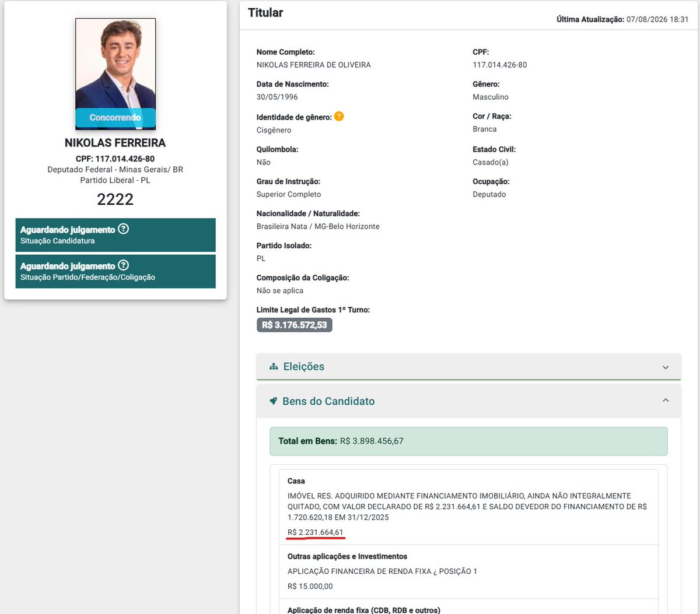700x614 pixels.
Task: Click the Aguardando julgamento Situação Candidatura box
Action: [116, 235]
